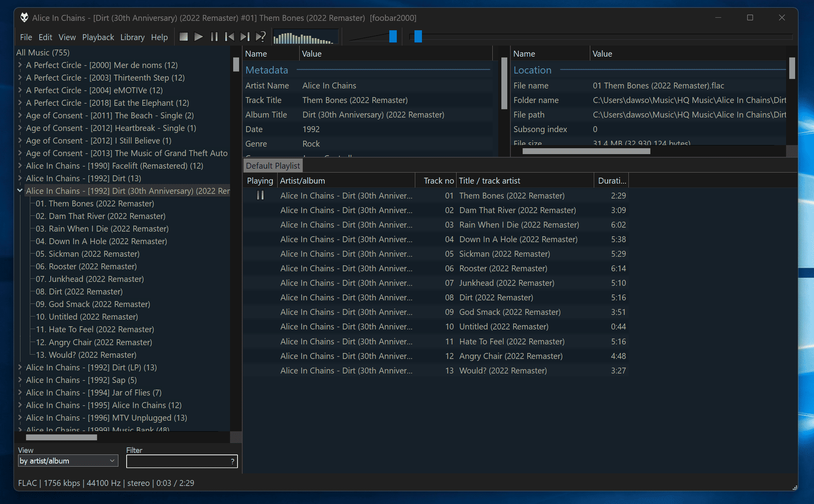
Task: Click the play random track icon
Action: pyautogui.click(x=260, y=37)
